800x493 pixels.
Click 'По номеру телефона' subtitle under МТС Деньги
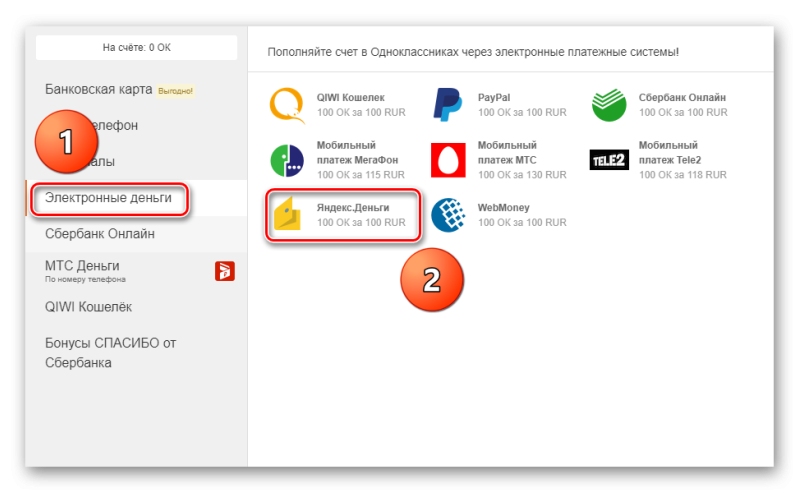coord(85,279)
